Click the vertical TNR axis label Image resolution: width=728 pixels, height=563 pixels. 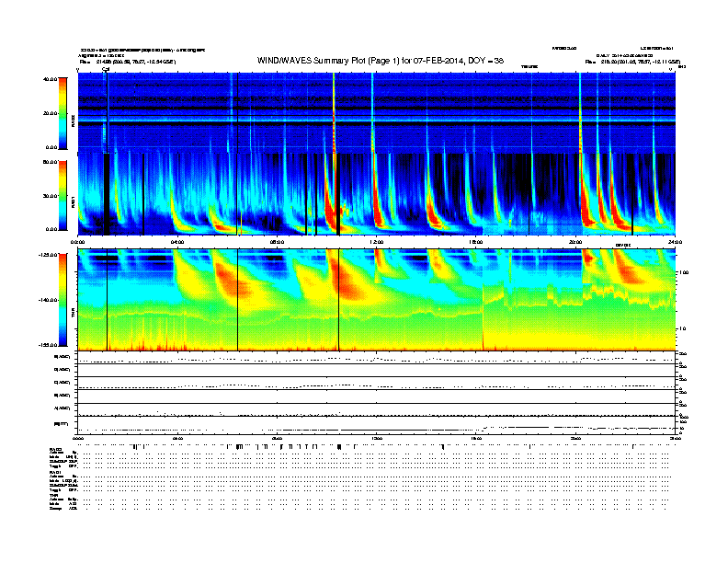click(x=73, y=315)
